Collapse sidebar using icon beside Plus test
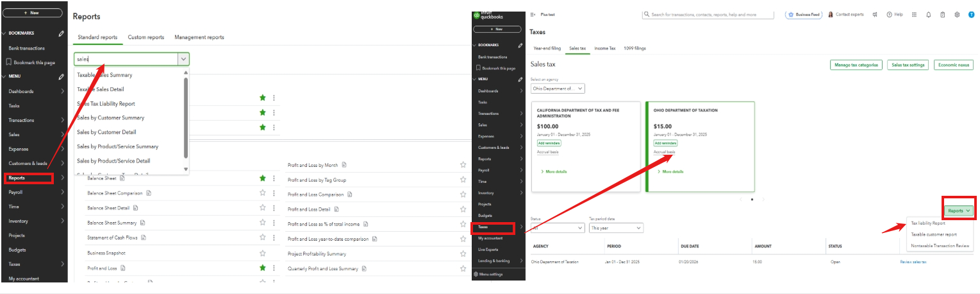980x294 pixels. coord(533,14)
